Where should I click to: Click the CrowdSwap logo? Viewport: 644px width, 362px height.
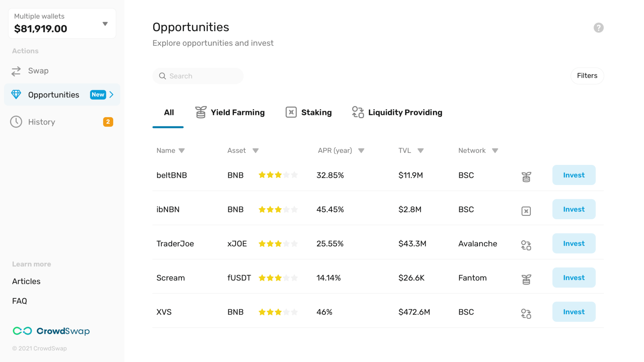(x=51, y=331)
